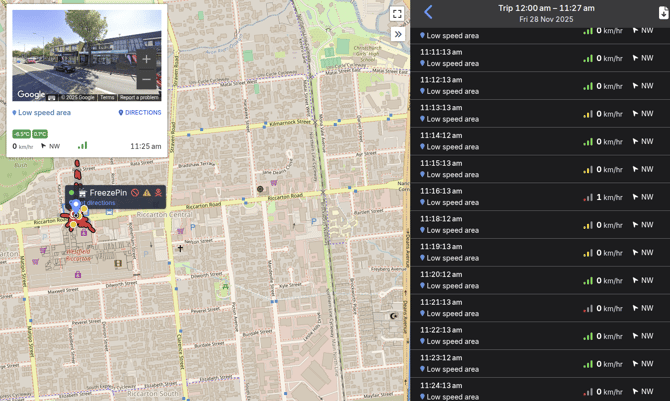The image size is (670, 401).
Task: Go back from trip details
Action: pos(428,13)
